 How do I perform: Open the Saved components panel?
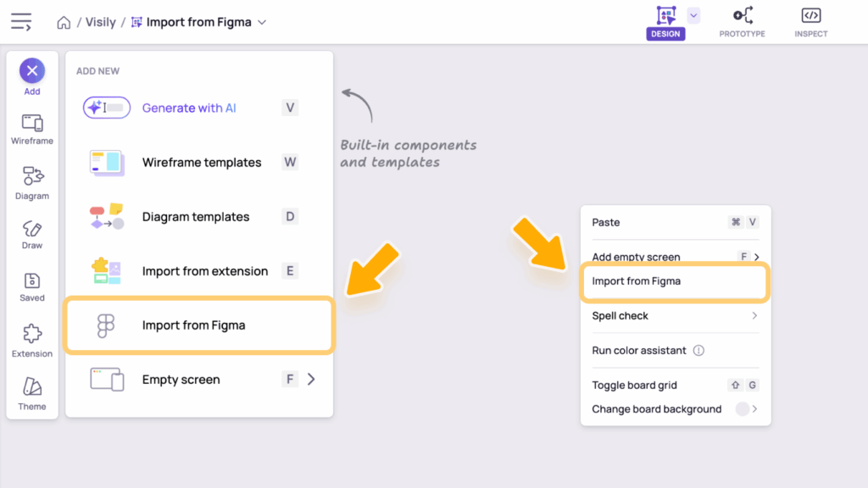[x=32, y=286]
